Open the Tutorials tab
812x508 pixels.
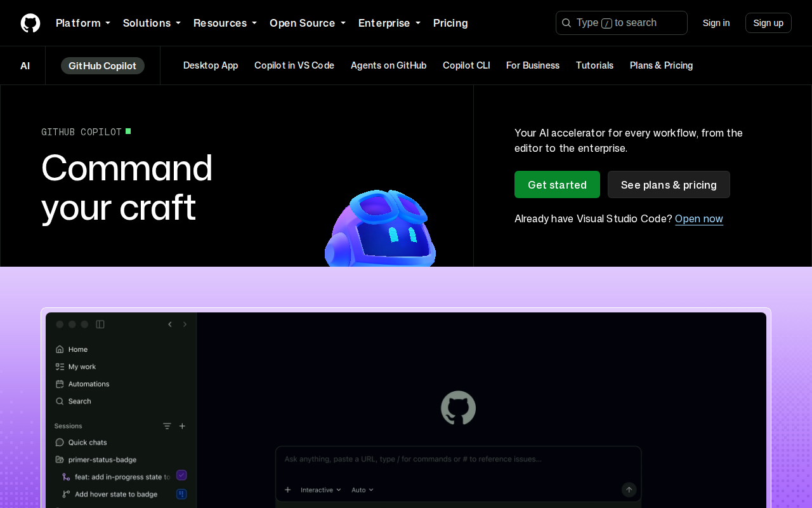594,65
